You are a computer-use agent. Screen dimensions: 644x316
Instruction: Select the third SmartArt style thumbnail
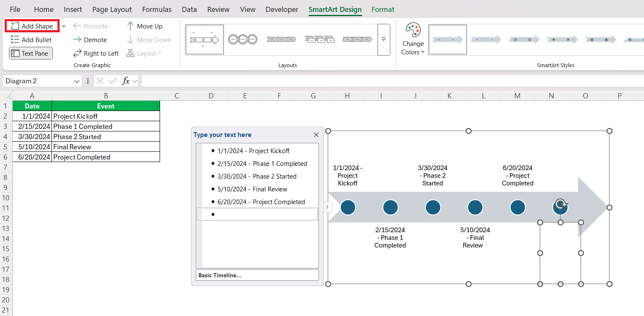[524, 40]
